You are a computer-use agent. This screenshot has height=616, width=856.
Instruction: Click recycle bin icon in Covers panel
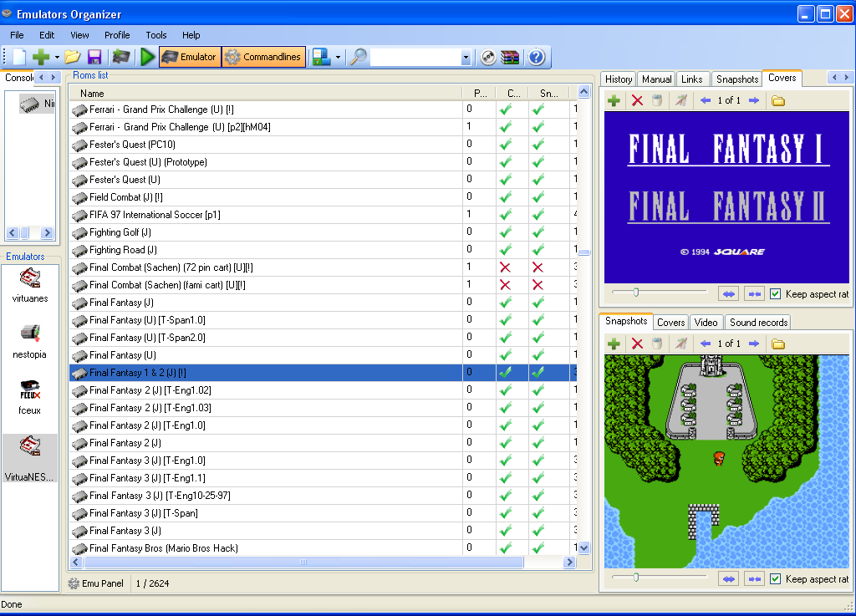point(657,100)
